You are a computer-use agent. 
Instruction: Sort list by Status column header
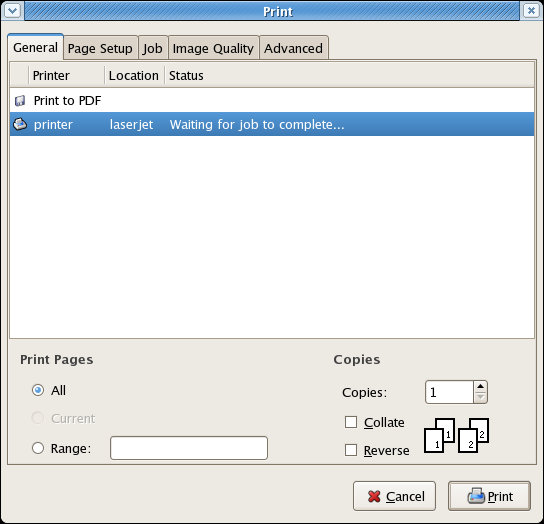(349, 75)
